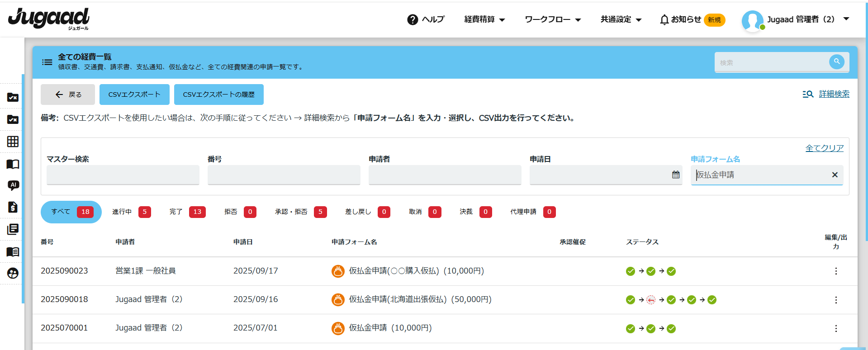The width and height of the screenshot is (868, 350).
Task: Switch to the 承認・拒否 tab
Action: pos(300,212)
